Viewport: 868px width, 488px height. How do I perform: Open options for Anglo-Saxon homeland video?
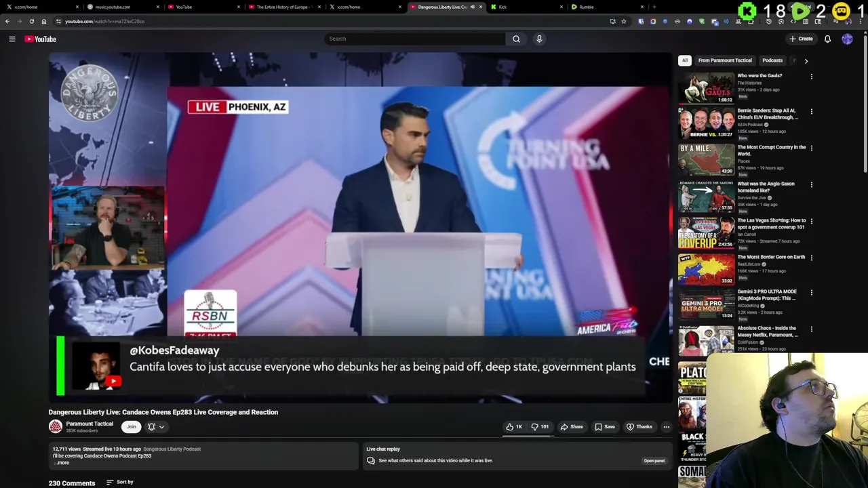[x=811, y=185]
